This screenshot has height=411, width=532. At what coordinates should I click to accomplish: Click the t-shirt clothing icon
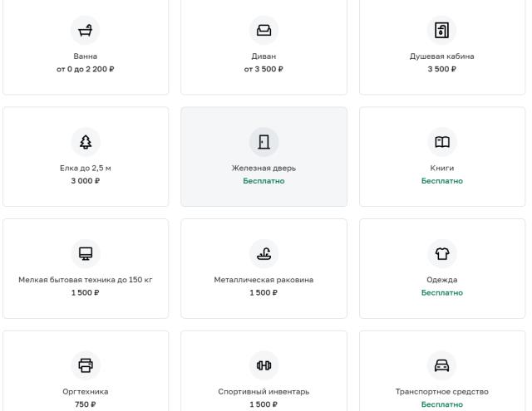click(x=441, y=253)
